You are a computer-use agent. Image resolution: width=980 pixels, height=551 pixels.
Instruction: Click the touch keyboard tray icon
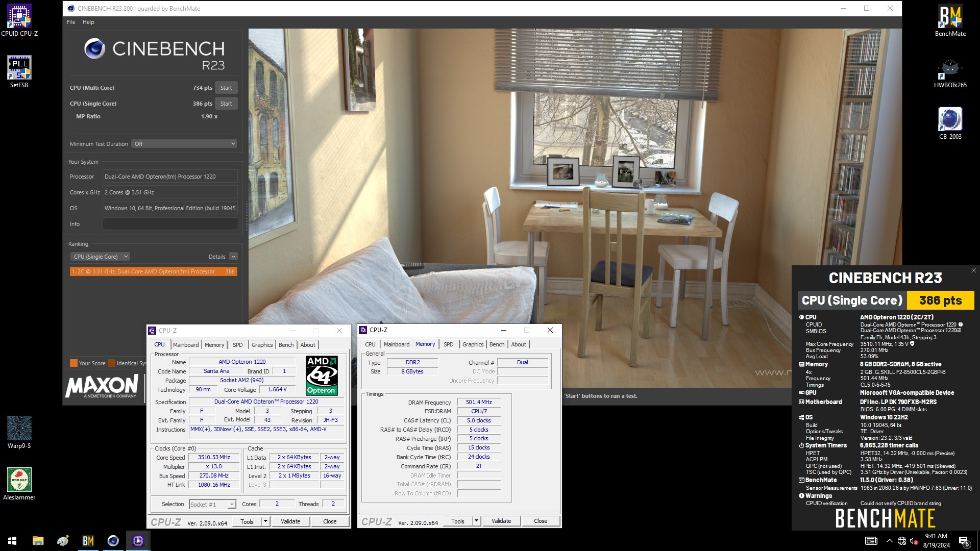871,541
